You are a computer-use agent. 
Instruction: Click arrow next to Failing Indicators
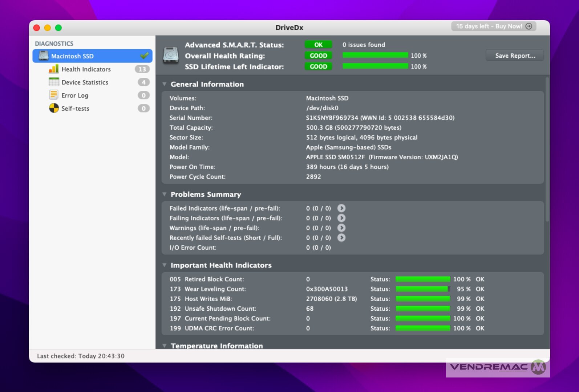point(341,218)
